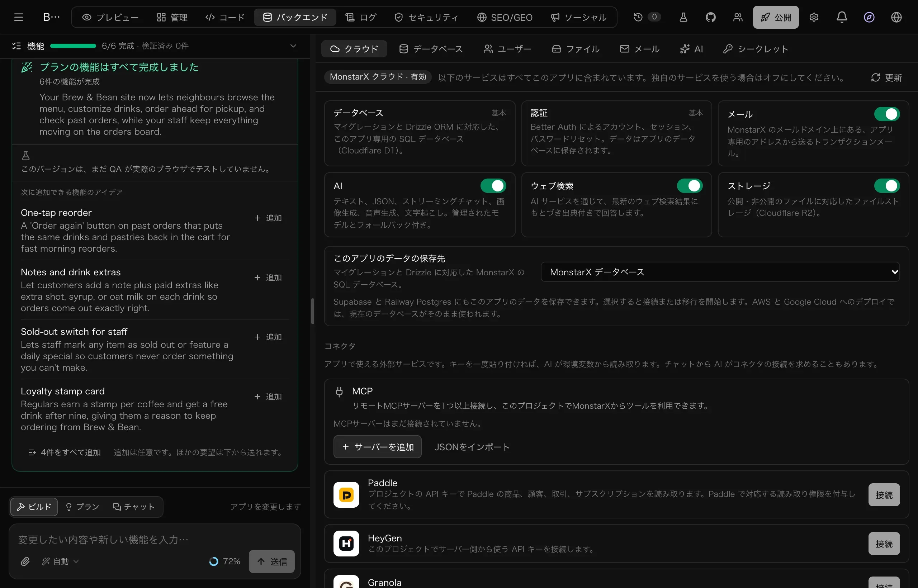Click the Paddle connector logo

[x=346, y=495]
